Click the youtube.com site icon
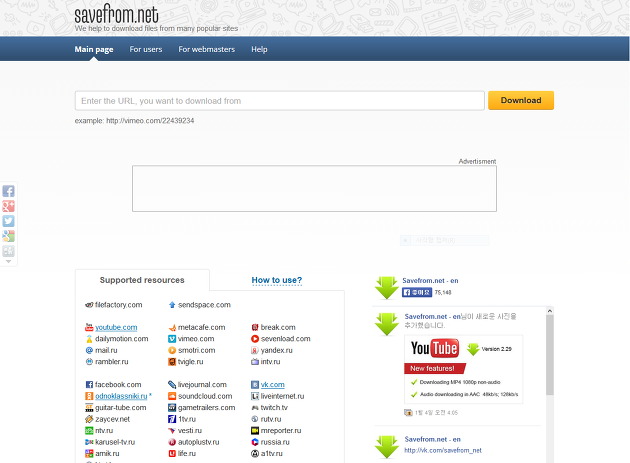The height and width of the screenshot is (463, 630). tap(89, 327)
